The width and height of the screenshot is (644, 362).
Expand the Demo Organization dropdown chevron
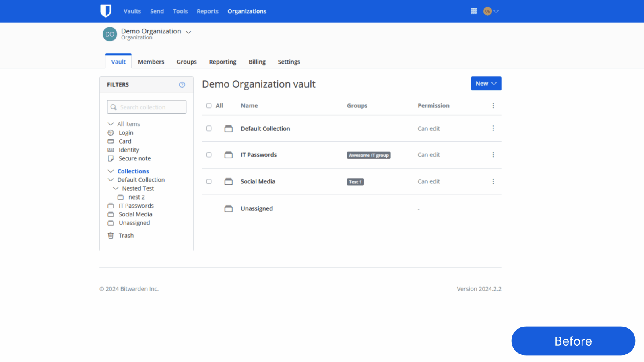pyautogui.click(x=188, y=31)
